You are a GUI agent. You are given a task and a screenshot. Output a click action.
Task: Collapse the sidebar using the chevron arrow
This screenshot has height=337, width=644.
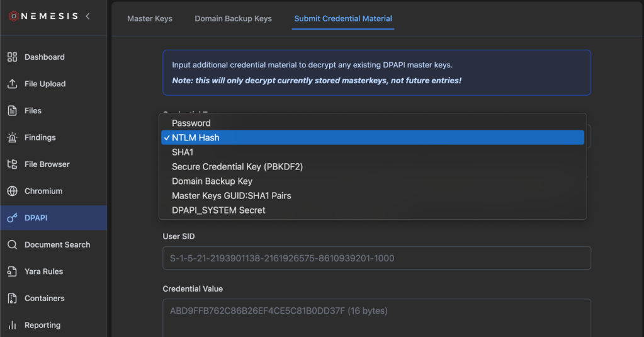[x=88, y=16]
